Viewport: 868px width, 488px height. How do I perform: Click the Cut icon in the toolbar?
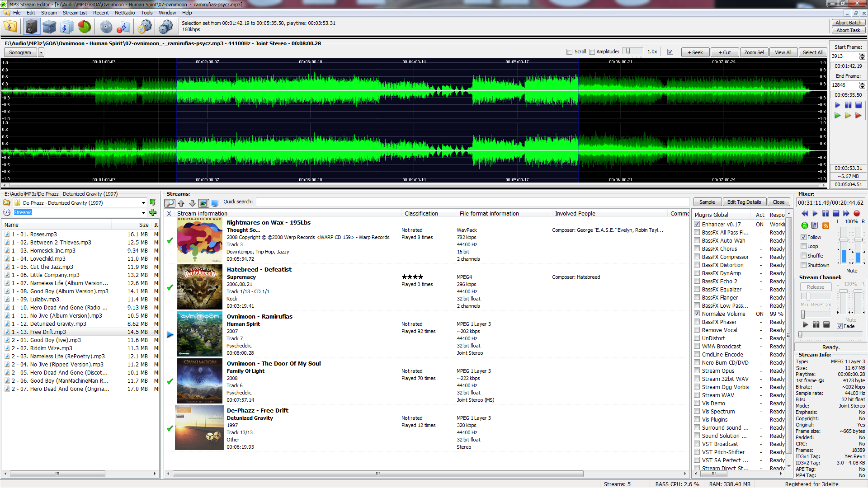tap(726, 52)
